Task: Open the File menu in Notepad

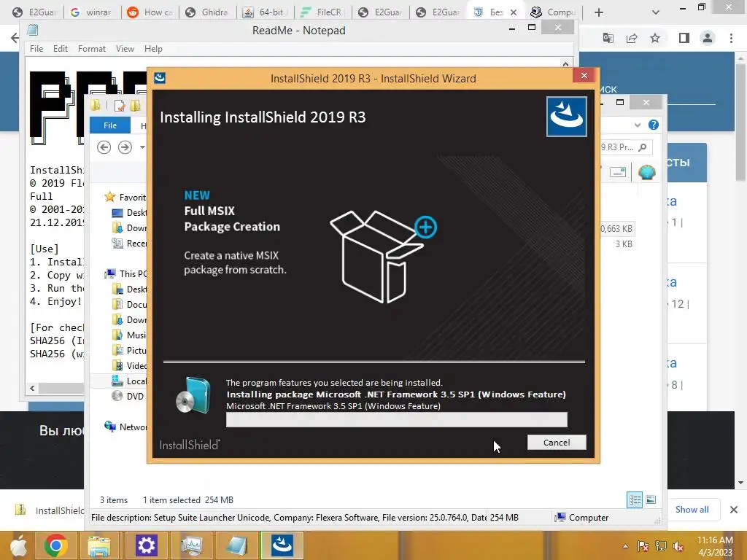Action: (36, 49)
